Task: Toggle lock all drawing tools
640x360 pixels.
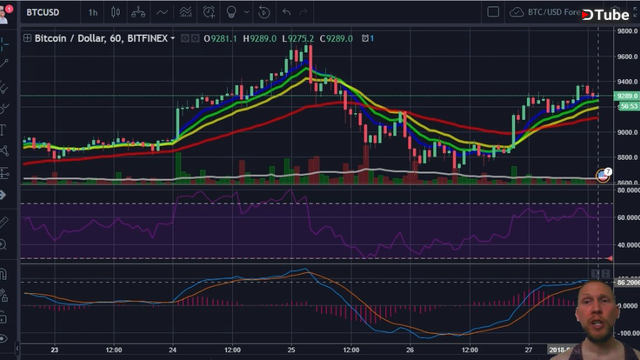Action: tap(3, 317)
